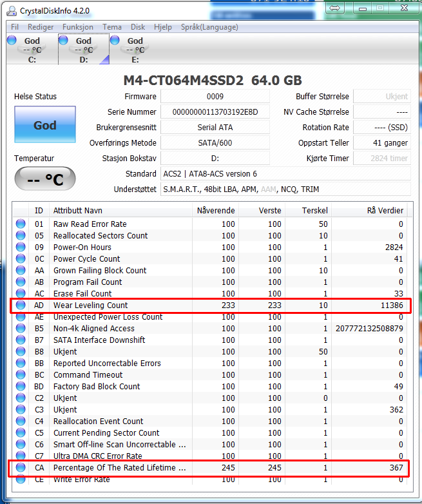
Task: Click the ID column header
Action: pyautogui.click(x=39, y=211)
